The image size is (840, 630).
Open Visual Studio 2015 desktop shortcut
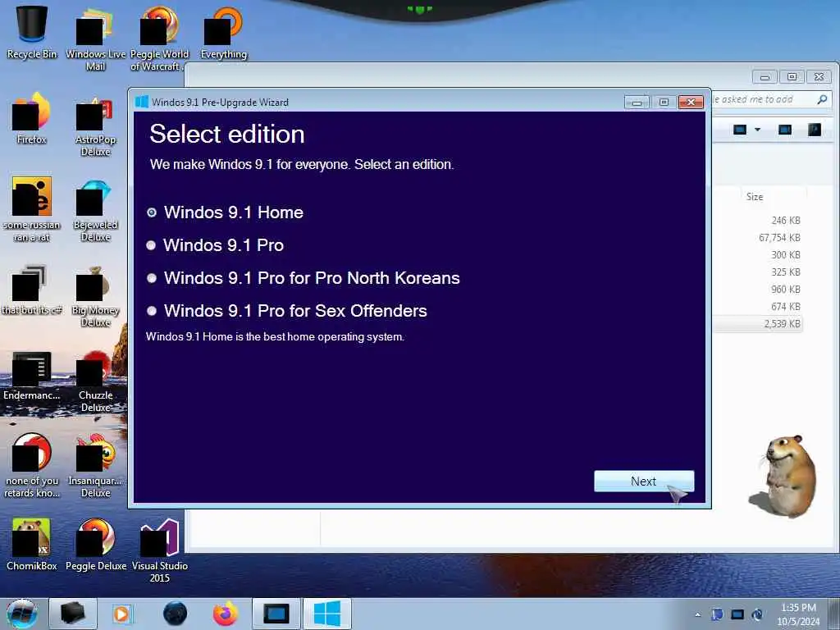coord(159,550)
